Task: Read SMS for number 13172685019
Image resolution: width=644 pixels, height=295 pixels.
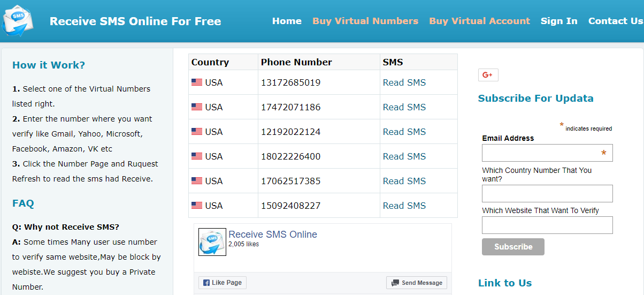Action: tap(404, 82)
